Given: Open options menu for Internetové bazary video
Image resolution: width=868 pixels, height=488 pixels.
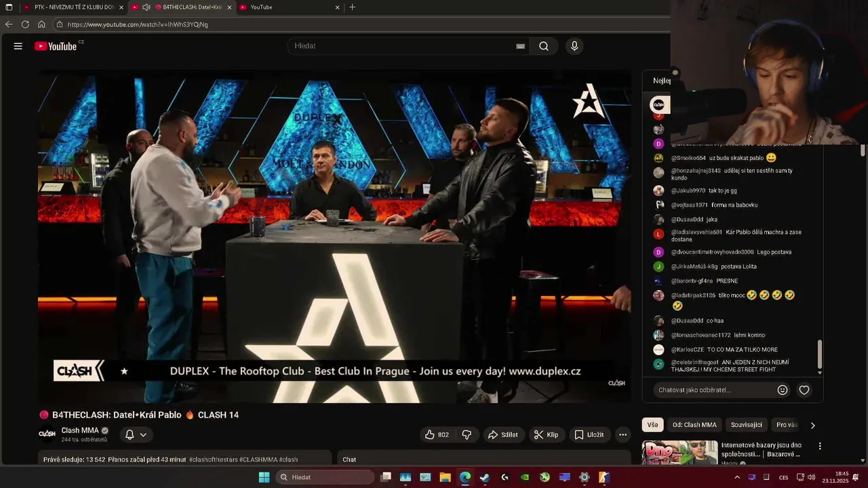Looking at the screenshot, I should (x=820, y=446).
